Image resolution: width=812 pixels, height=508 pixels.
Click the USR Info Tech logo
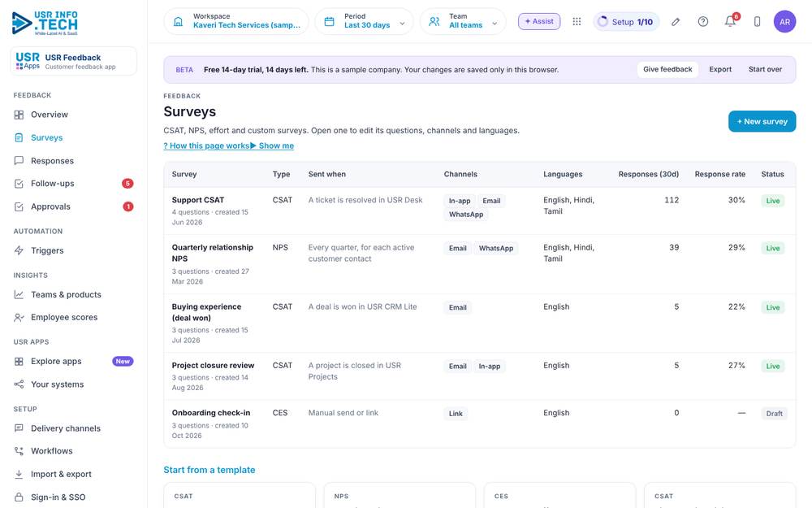click(x=45, y=23)
